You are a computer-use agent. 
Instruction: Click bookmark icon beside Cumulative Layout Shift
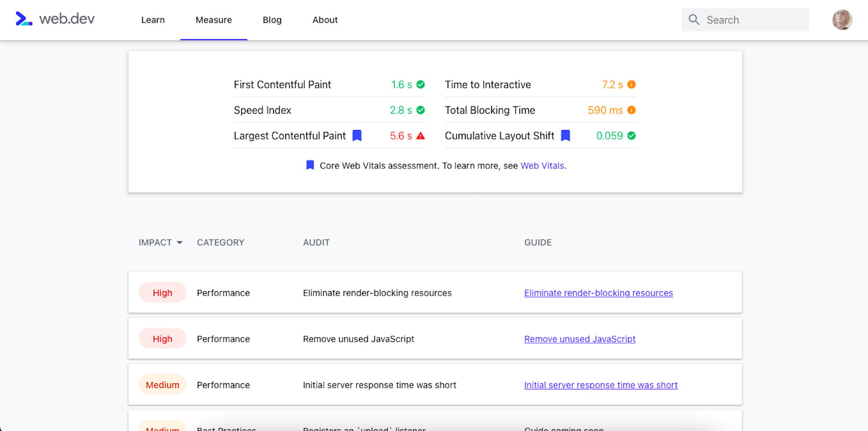[x=565, y=136]
